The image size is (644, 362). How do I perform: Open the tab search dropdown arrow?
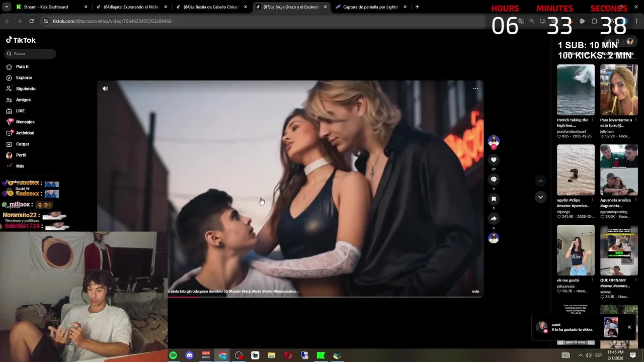point(6,7)
